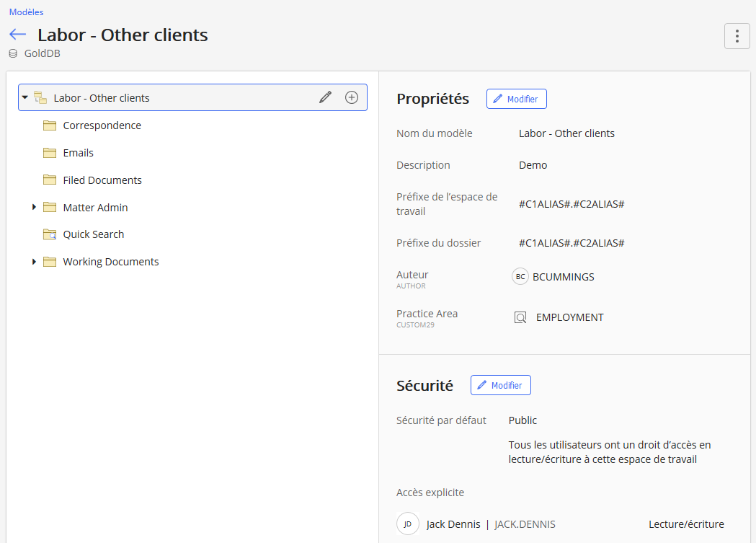Click the Practice Area lookup icon
This screenshot has height=543, width=756.
(520, 317)
